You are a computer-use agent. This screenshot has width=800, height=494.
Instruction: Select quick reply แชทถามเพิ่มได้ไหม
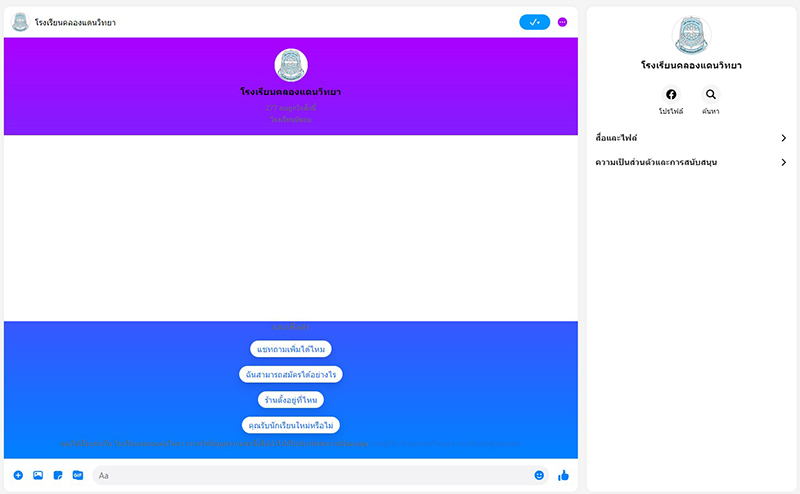(291, 349)
